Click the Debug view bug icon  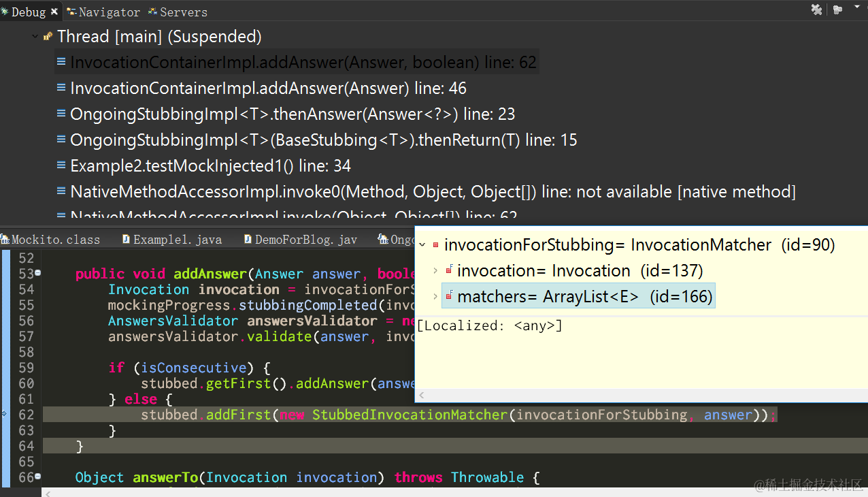click(5, 12)
